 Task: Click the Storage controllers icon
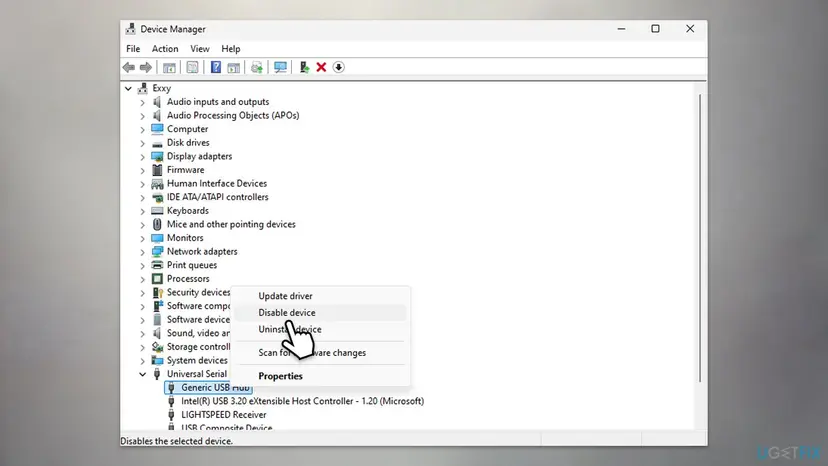tap(157, 347)
